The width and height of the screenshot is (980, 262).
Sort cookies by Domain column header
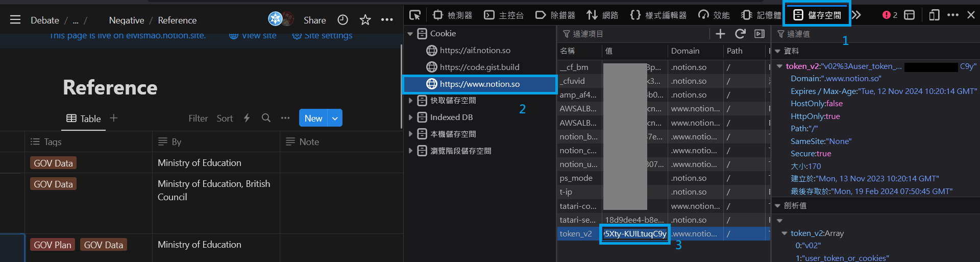[696, 51]
